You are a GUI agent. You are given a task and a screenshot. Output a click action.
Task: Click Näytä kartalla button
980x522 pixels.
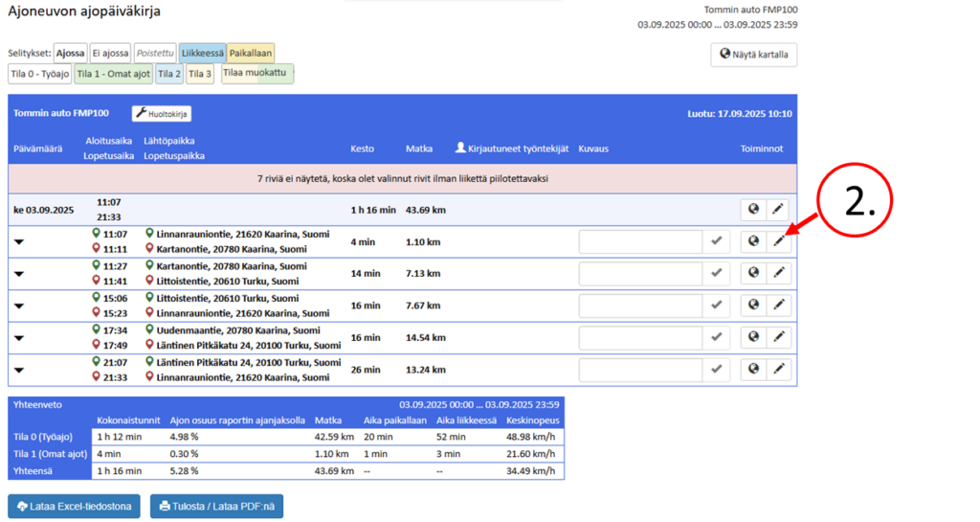tap(753, 55)
